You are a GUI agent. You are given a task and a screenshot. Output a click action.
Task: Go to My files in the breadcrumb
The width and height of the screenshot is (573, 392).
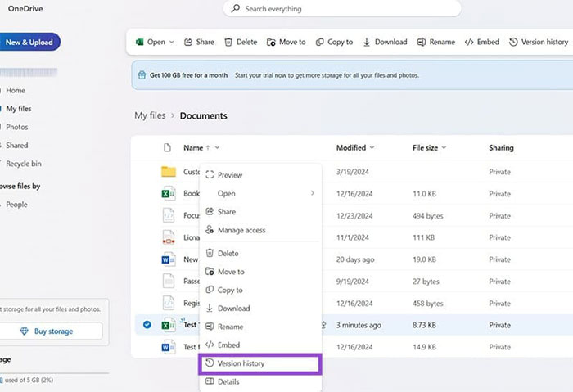click(x=151, y=115)
